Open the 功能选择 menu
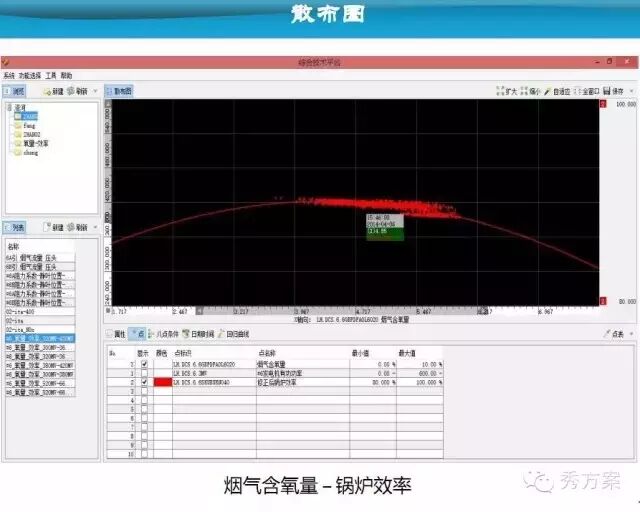 [30, 76]
